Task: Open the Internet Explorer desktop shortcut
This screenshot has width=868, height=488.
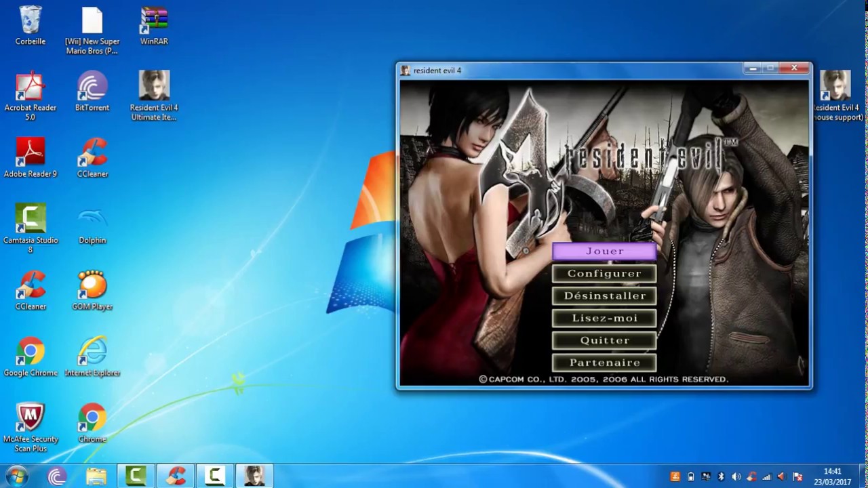Action: (92, 357)
